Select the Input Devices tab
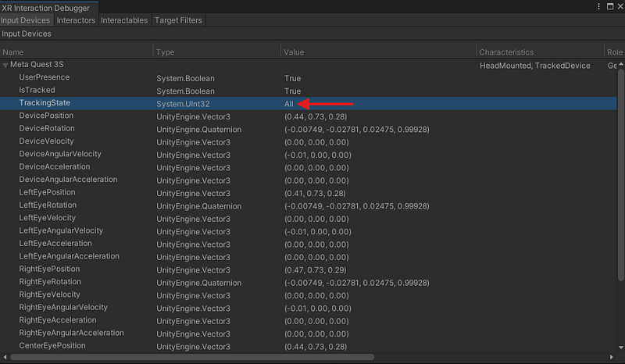This screenshot has width=625, height=364. [26, 20]
